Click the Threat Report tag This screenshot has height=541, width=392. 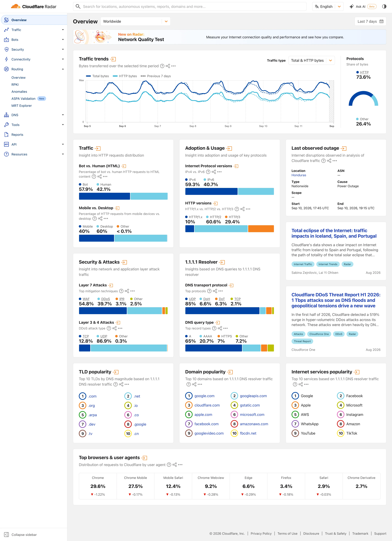[x=302, y=341]
